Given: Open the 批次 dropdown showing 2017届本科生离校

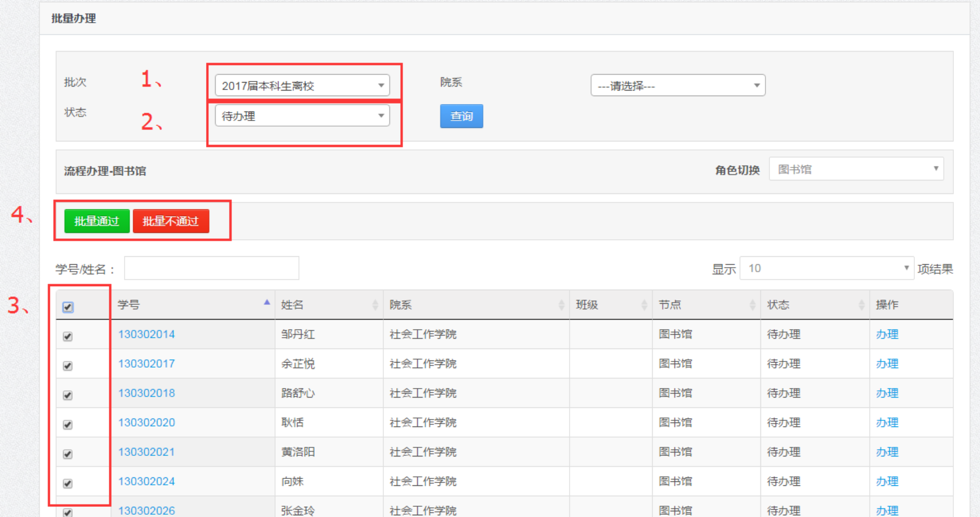Looking at the screenshot, I should [x=302, y=85].
